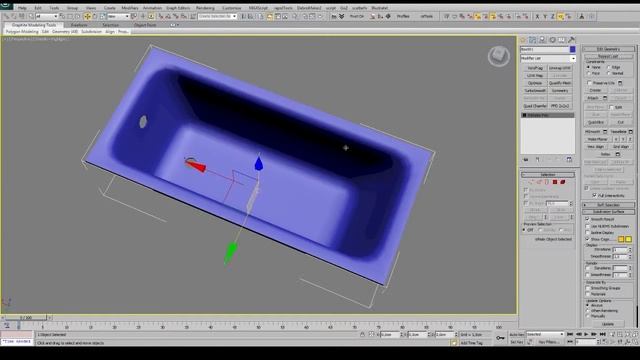This screenshot has height=360, width=640.
Task: Toggle Preserve UVs checkbox
Action: pos(589,83)
